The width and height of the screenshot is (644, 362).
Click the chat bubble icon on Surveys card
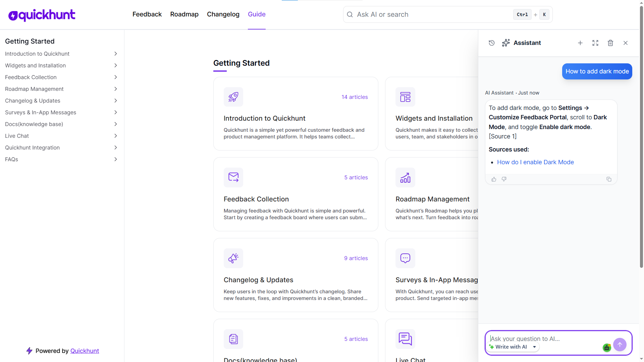(x=405, y=258)
